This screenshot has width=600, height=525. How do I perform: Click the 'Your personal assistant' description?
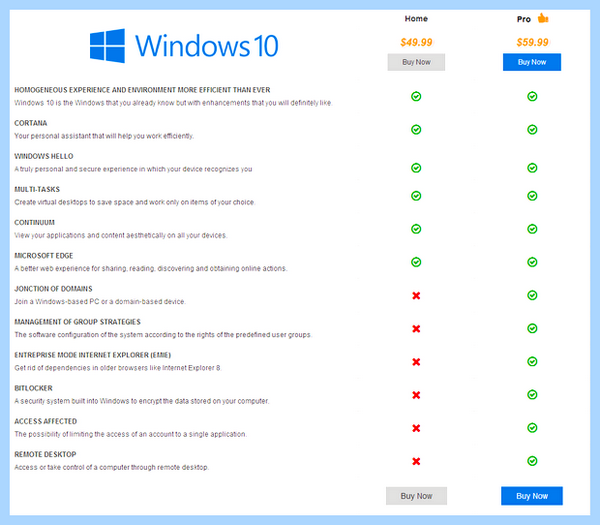[104, 136]
